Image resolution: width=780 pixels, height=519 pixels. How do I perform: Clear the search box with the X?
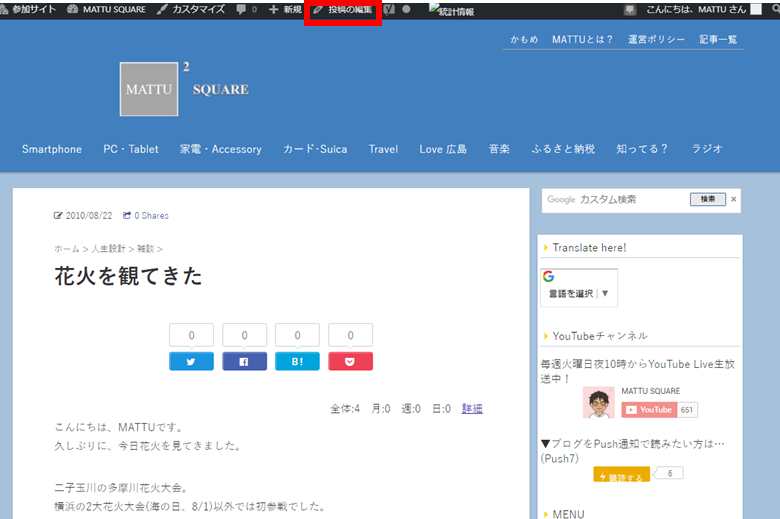pos(733,199)
